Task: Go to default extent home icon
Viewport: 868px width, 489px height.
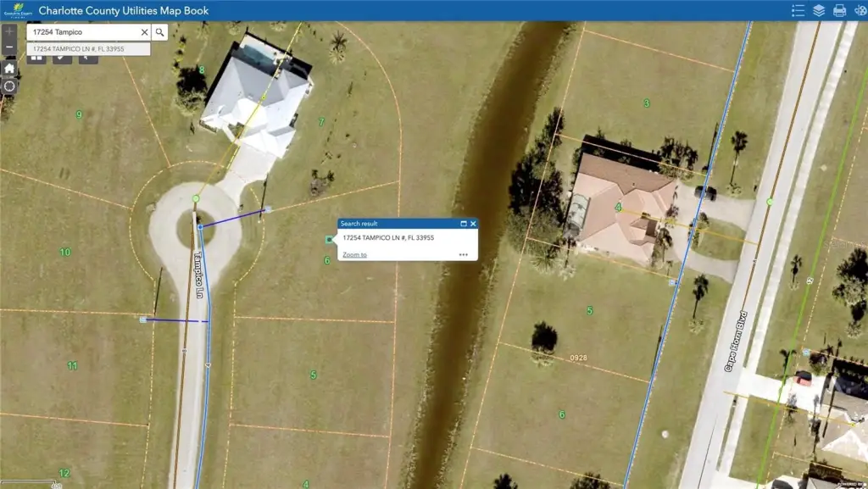Action: pos(9,68)
